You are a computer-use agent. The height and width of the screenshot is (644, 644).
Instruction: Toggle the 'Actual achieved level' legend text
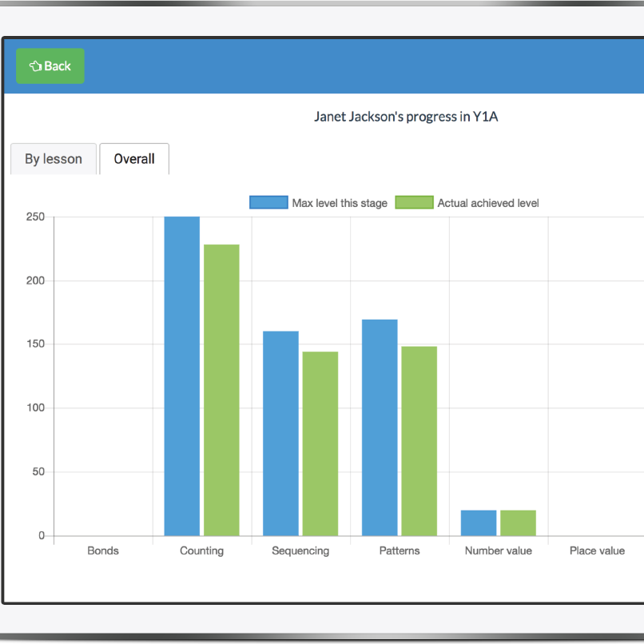pos(488,203)
